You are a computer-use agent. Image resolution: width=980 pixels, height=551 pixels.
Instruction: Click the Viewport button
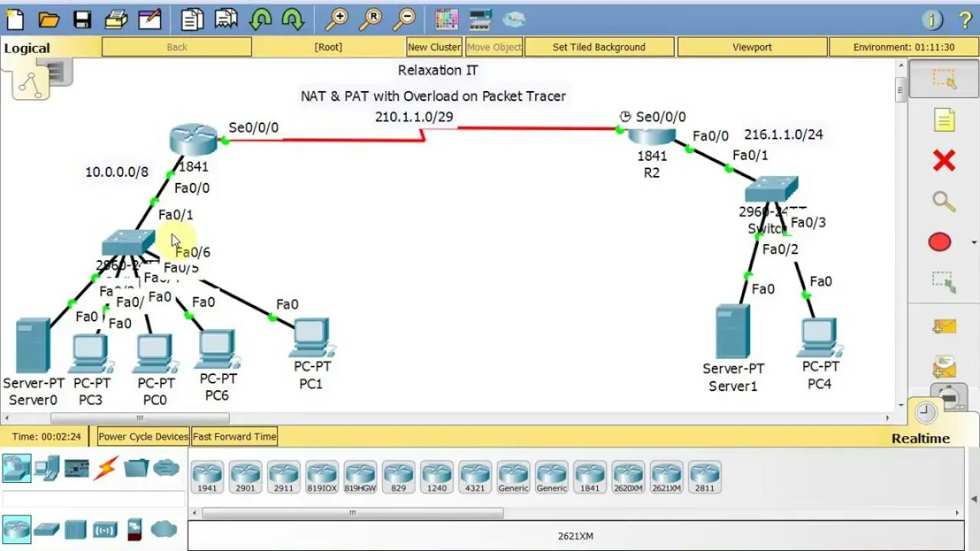pyautogui.click(x=752, y=47)
